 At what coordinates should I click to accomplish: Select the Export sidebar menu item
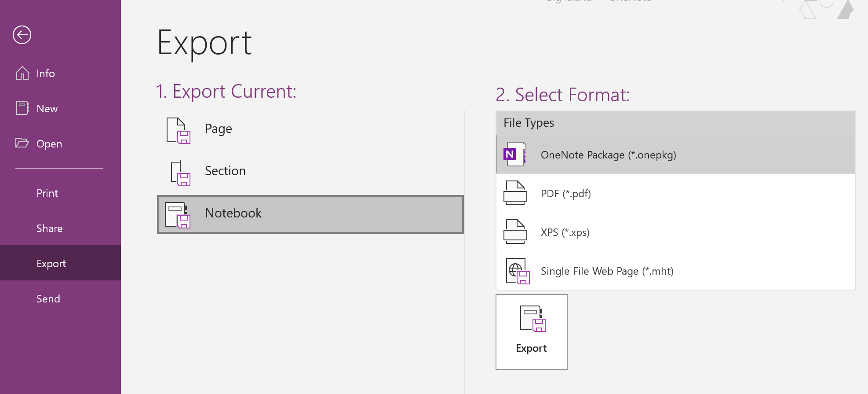pos(51,264)
